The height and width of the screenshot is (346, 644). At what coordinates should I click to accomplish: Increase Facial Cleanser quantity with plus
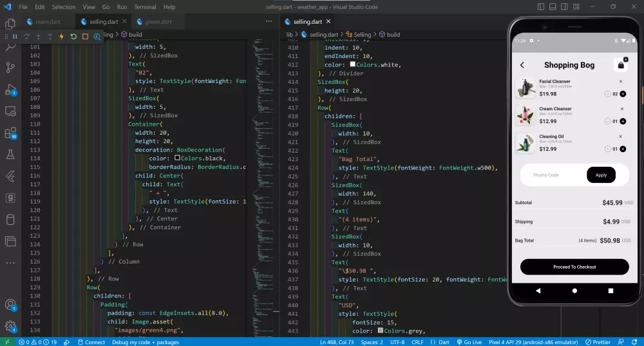coord(623,94)
